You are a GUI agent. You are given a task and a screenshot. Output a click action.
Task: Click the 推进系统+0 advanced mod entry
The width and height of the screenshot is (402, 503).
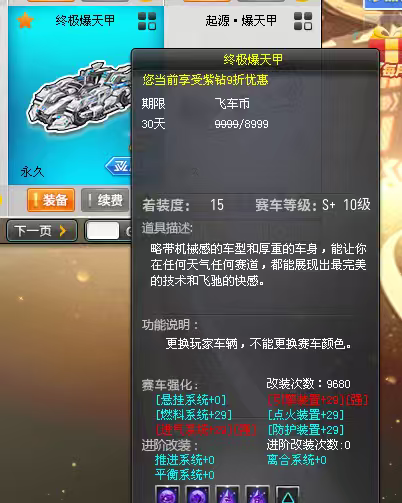[x=185, y=460]
